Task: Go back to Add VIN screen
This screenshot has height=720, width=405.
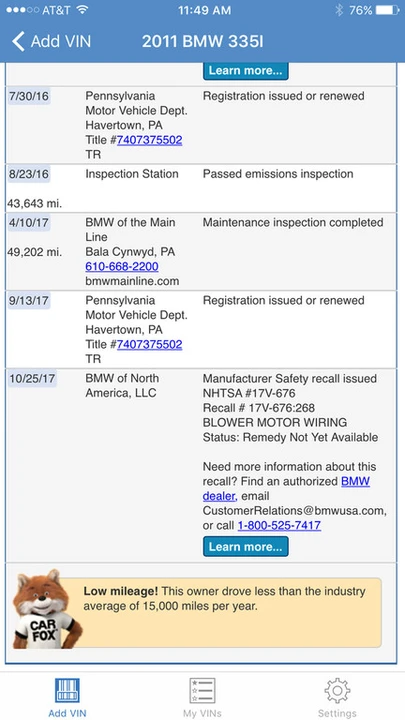Action: click(51, 41)
